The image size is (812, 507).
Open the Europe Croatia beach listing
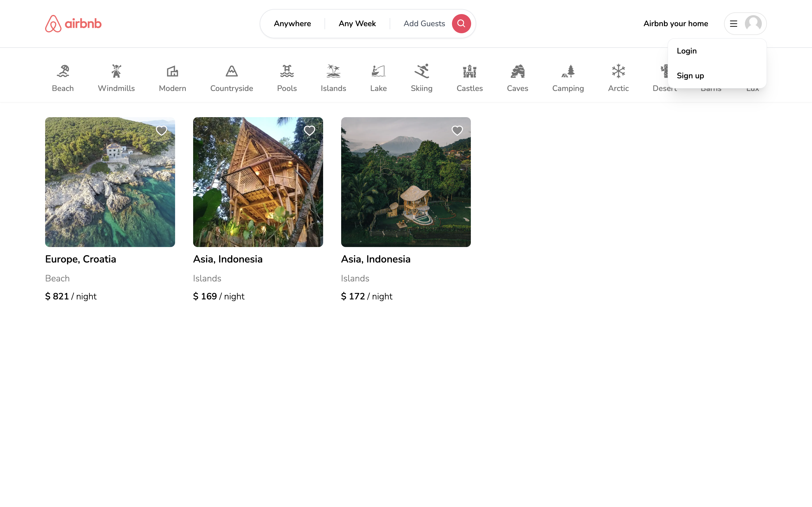pos(110,182)
